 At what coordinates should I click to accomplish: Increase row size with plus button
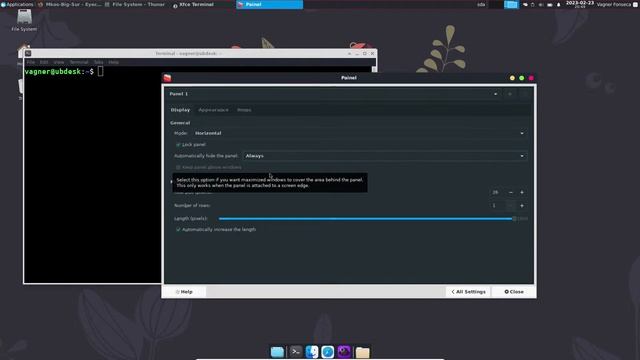tap(522, 192)
